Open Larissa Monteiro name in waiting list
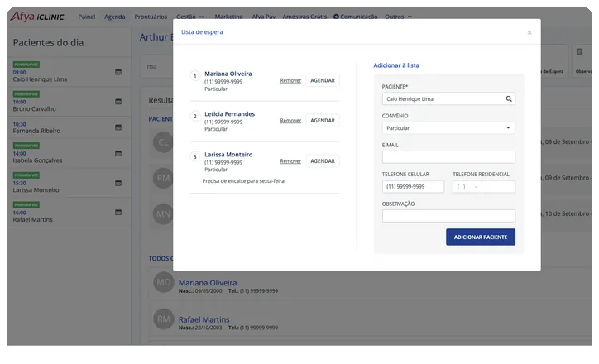Viewport: 599px width, 364px height. click(x=228, y=155)
